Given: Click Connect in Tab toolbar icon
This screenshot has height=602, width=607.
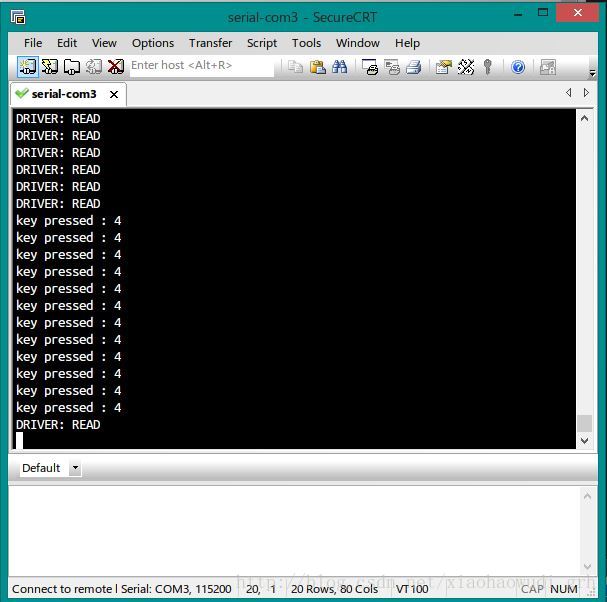Looking at the screenshot, I should [x=72, y=67].
